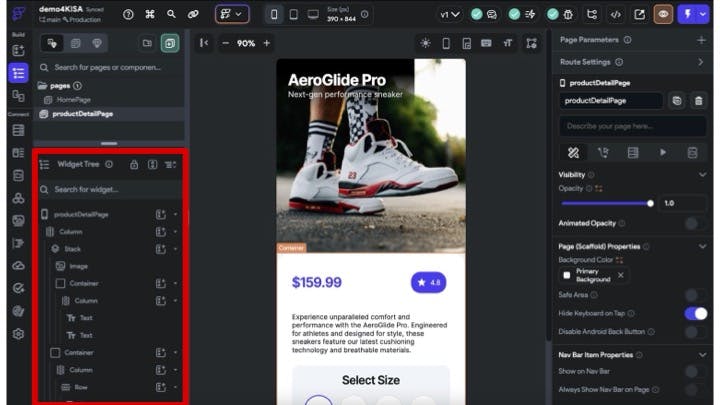
Task: Click the copy icon next to page name
Action: coord(677,101)
